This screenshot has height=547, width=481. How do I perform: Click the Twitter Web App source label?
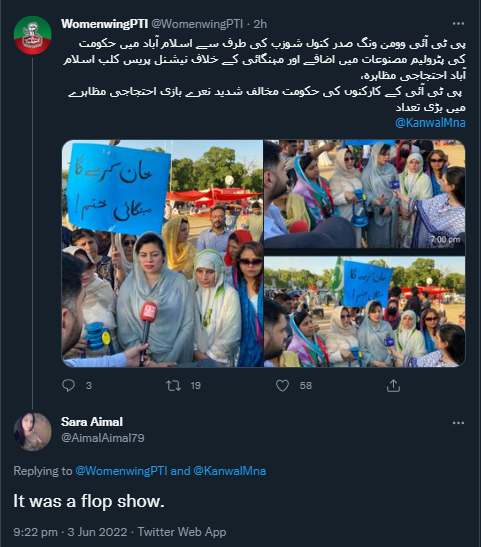(182, 532)
